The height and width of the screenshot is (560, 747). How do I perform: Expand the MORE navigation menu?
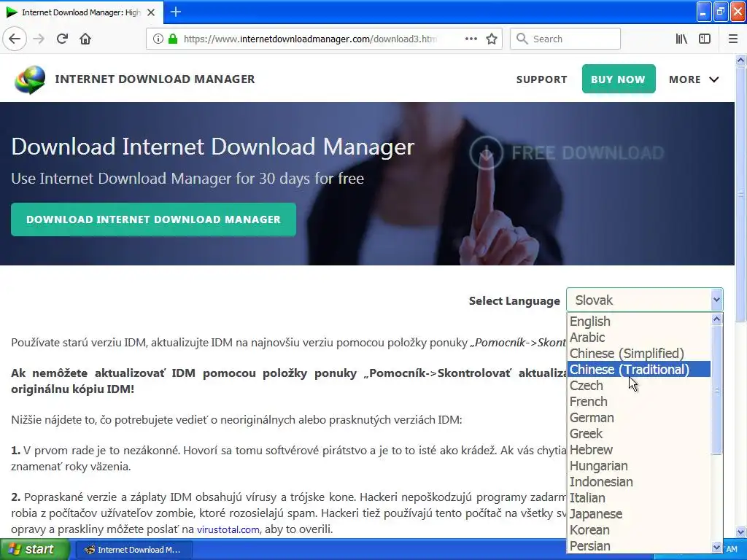pyautogui.click(x=694, y=79)
